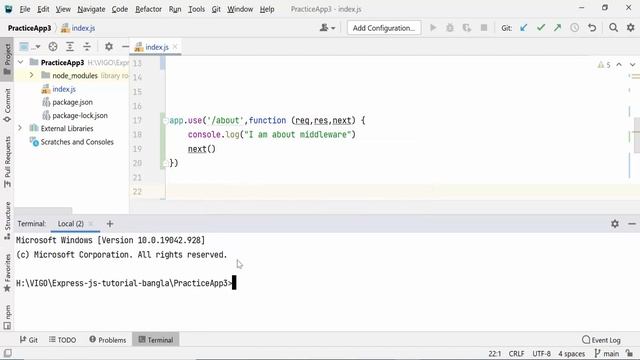640x360 pixels.
Task: Click Select Opened File target icon
Action: [53, 47]
